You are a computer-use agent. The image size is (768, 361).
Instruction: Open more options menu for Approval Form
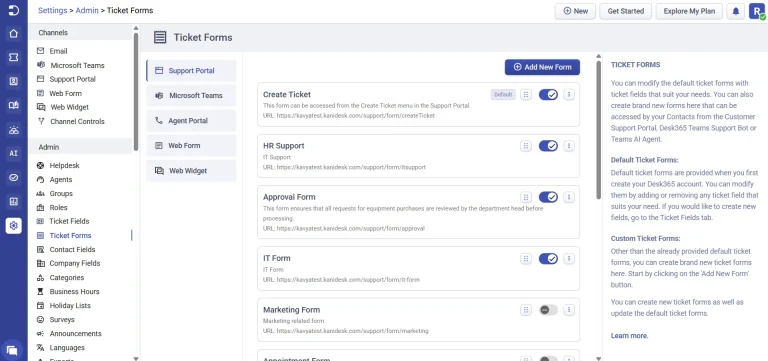pos(569,197)
